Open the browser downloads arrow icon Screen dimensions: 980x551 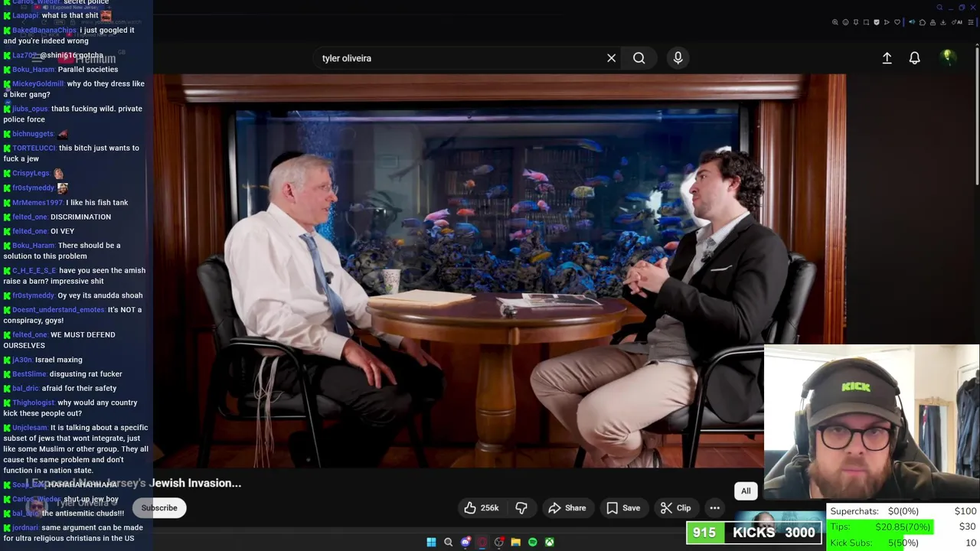tap(943, 22)
